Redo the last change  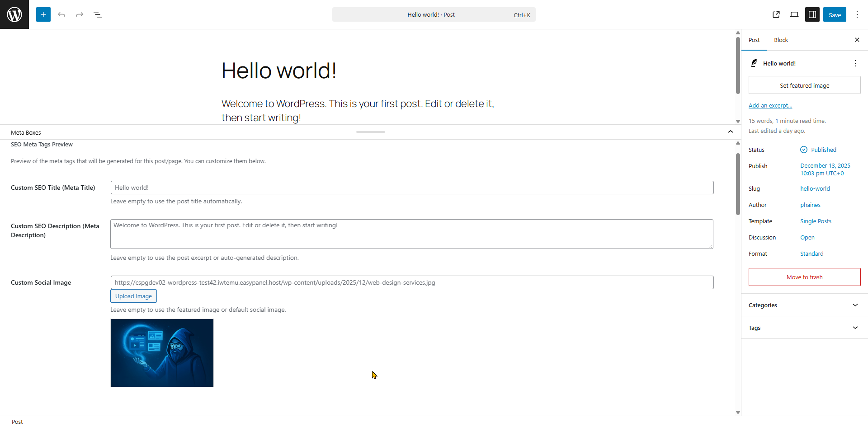80,14
